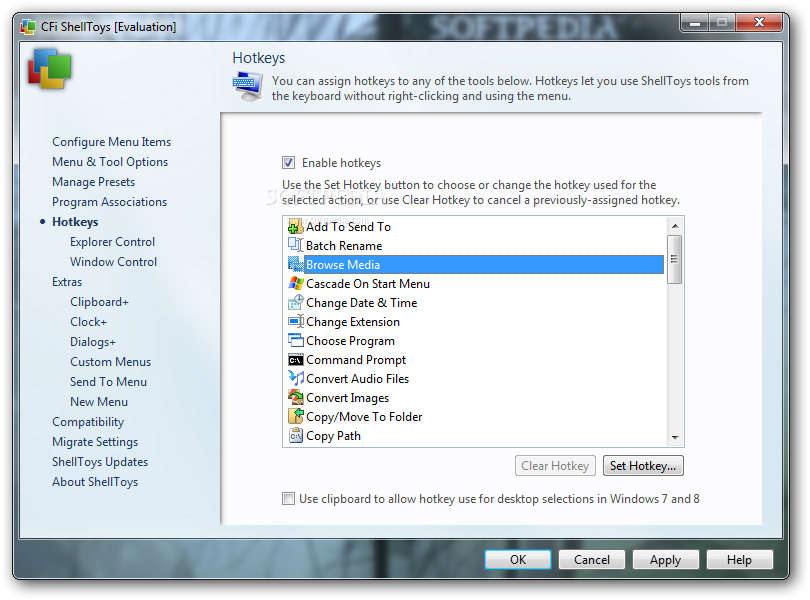Select the Browse Media row
810x600 pixels.
(x=474, y=265)
